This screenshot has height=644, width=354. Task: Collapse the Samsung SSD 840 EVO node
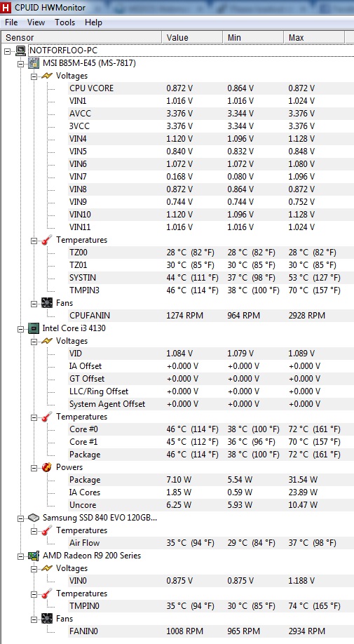click(x=20, y=518)
